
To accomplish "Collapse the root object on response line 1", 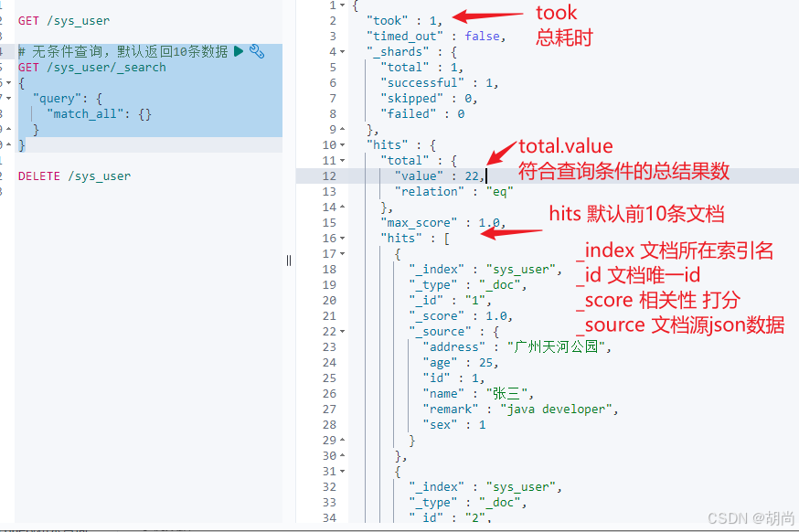I will click(x=343, y=5).
